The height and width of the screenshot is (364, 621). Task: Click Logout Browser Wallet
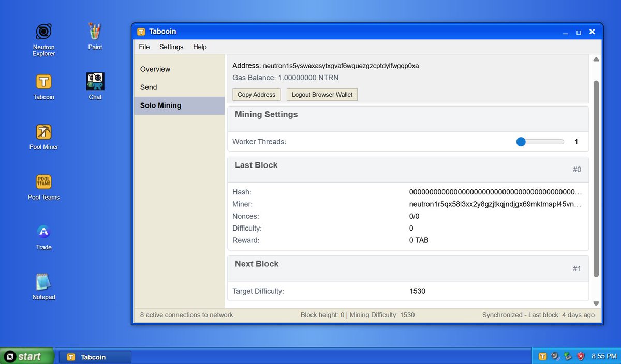322,95
